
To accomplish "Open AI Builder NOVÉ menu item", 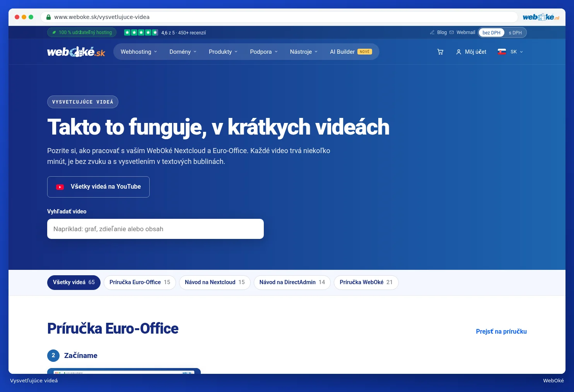I will (x=351, y=52).
